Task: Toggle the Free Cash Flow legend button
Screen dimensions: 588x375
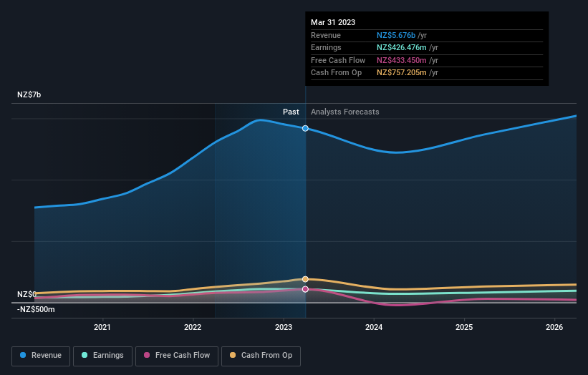Action: coord(177,356)
